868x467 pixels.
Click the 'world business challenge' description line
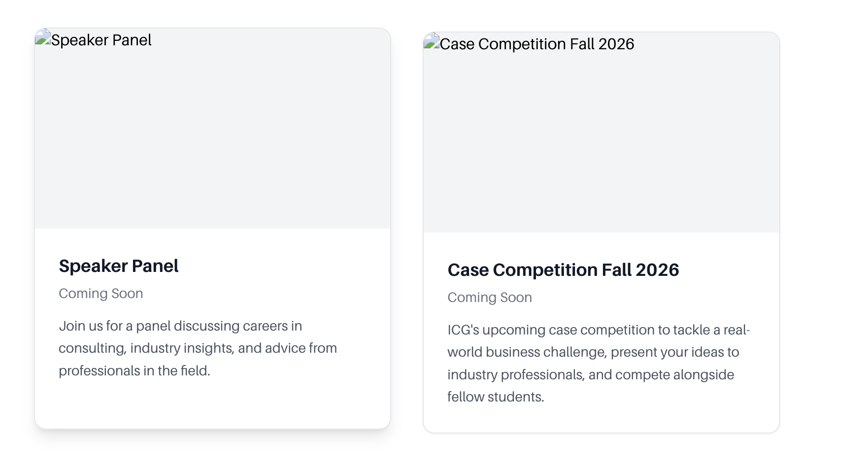[x=593, y=352]
